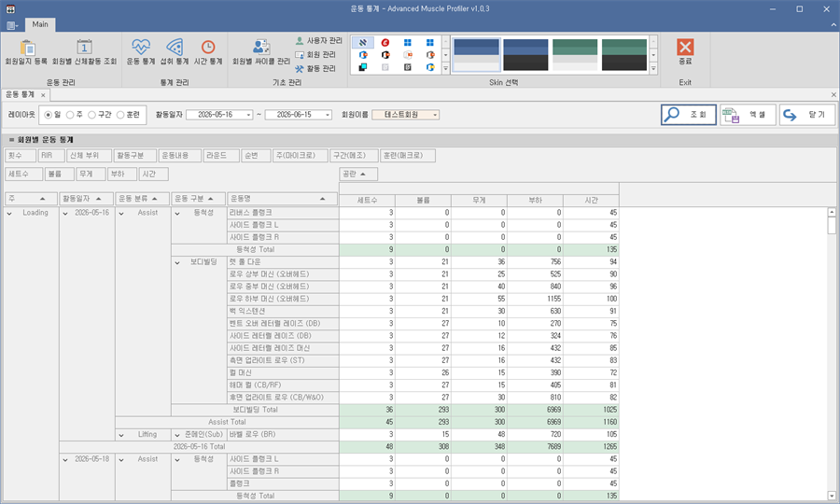Screen dimensions: 840x504
Task: Click the 닫기 return arrow button
Action: 807,115
